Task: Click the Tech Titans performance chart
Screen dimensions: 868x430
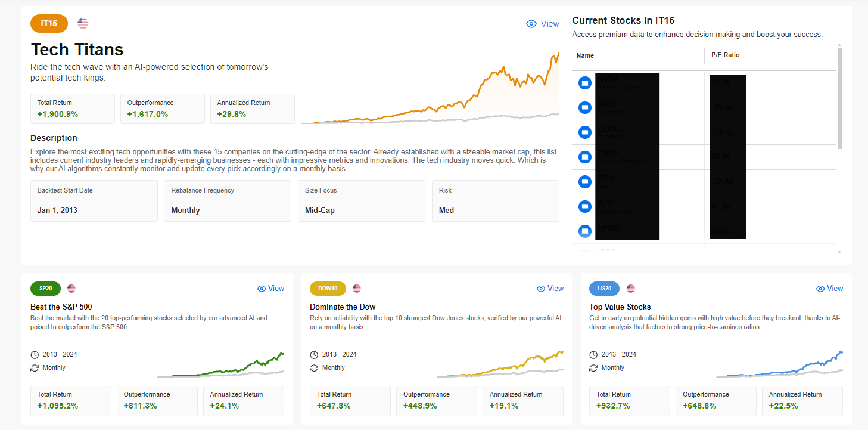Action: 430,87
